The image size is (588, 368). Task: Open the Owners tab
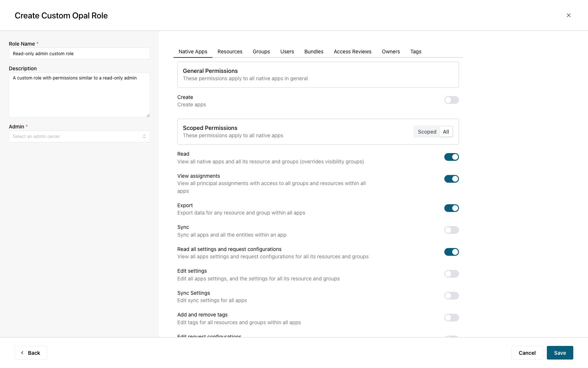point(391,52)
